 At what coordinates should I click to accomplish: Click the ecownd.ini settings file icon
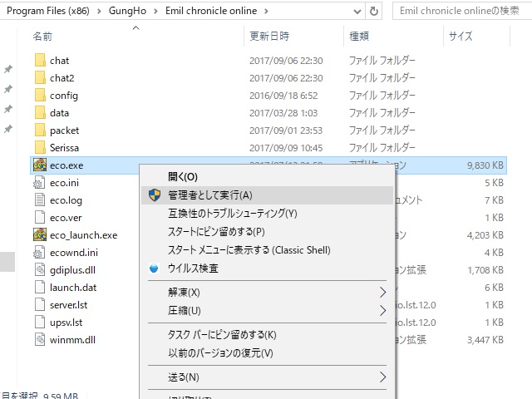click(39, 253)
